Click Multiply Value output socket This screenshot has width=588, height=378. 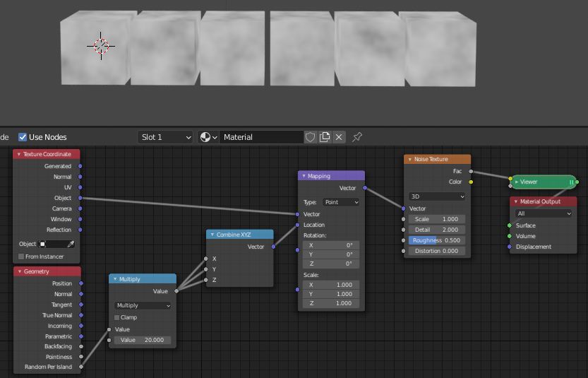[176, 291]
